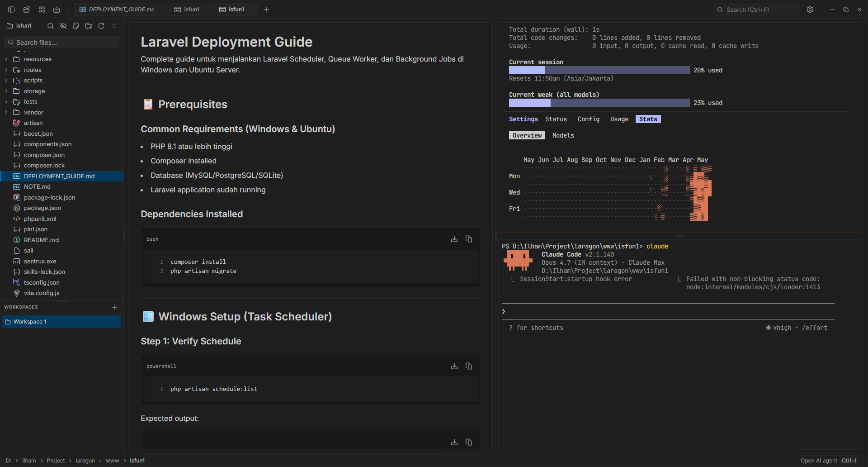The width and height of the screenshot is (868, 467).
Task: Select the Stats tab in Claude settings
Action: click(x=648, y=119)
